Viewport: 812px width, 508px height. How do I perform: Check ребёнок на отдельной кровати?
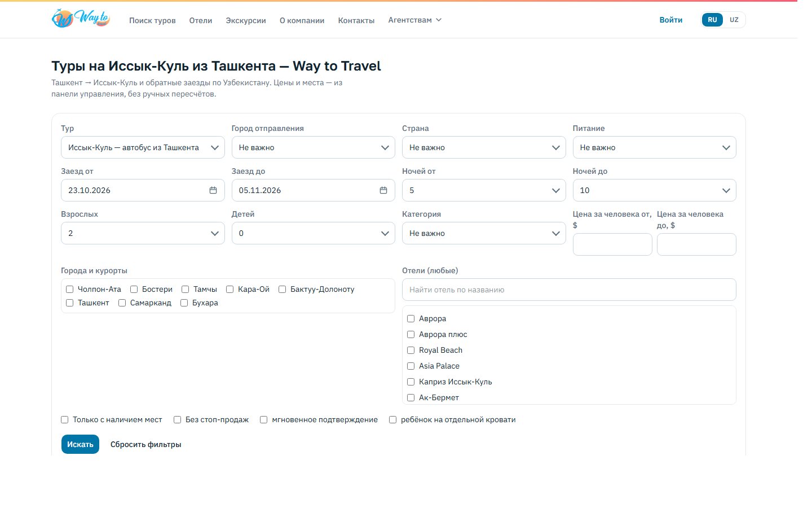392,420
